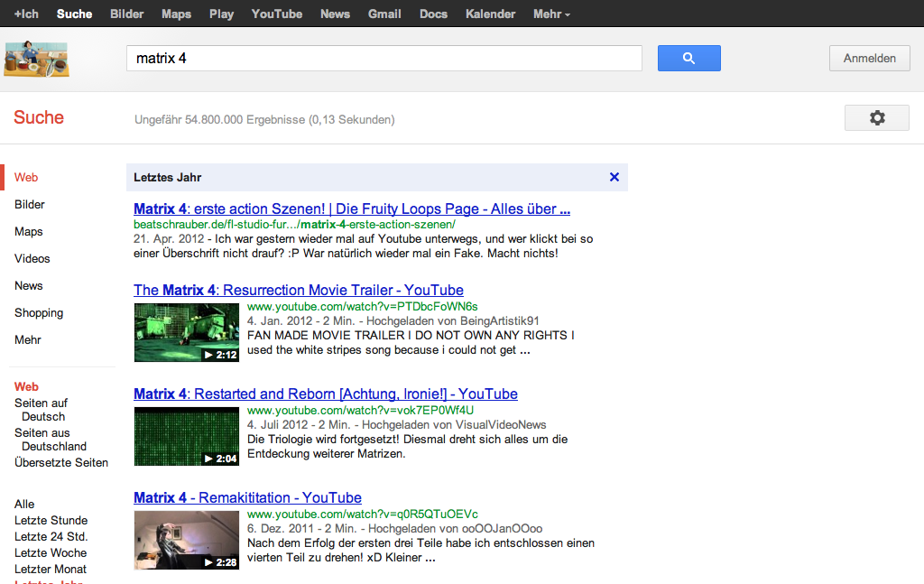The height and width of the screenshot is (584, 924).
Task: Select Übersetzte Seiten filter
Action: 61,463
